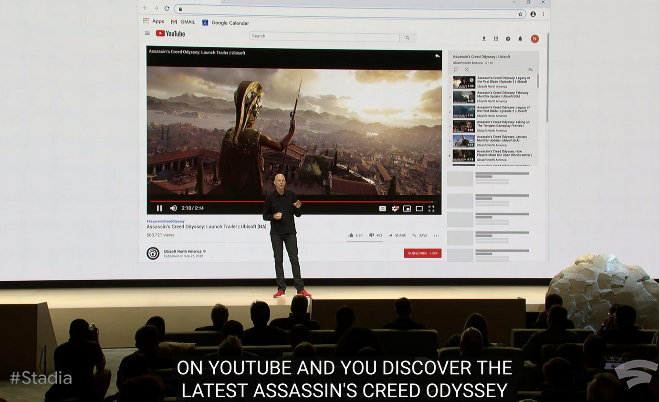
Task: Open the Apps bookmark shortcut
Action: (x=154, y=21)
